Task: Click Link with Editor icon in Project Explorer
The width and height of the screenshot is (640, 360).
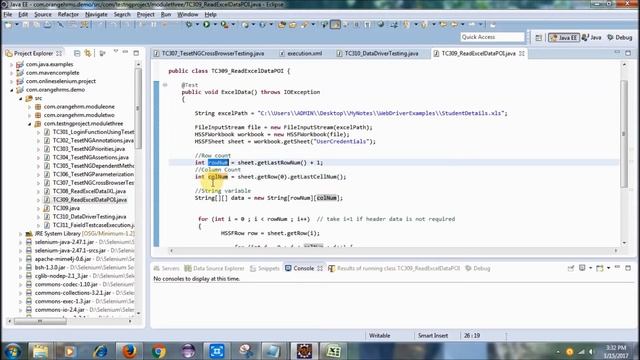Action: click(x=88, y=53)
